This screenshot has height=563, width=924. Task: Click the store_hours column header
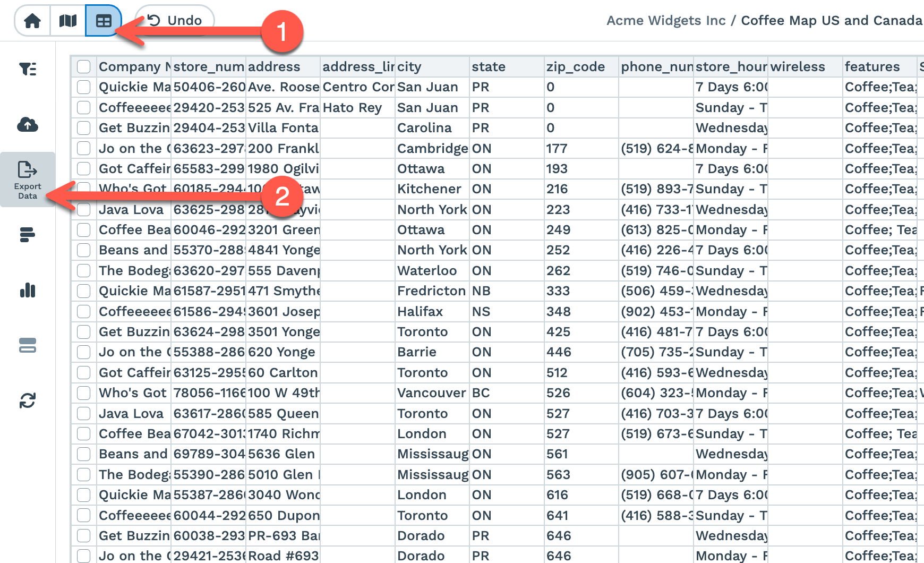pyautogui.click(x=731, y=67)
